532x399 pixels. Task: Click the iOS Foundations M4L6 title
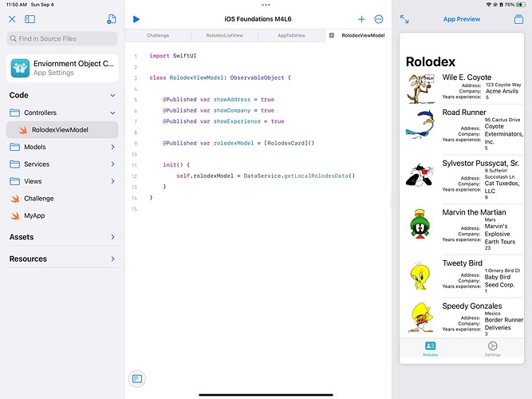pos(258,19)
